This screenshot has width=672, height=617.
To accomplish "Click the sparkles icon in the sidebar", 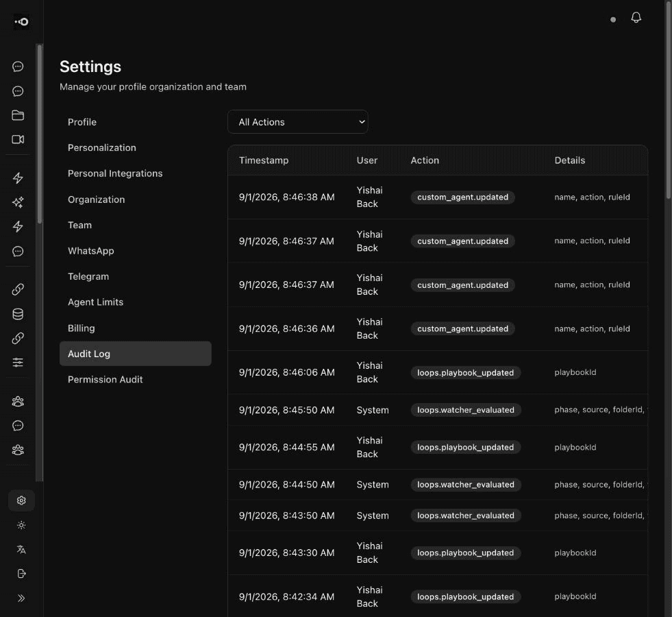I will click(x=18, y=202).
